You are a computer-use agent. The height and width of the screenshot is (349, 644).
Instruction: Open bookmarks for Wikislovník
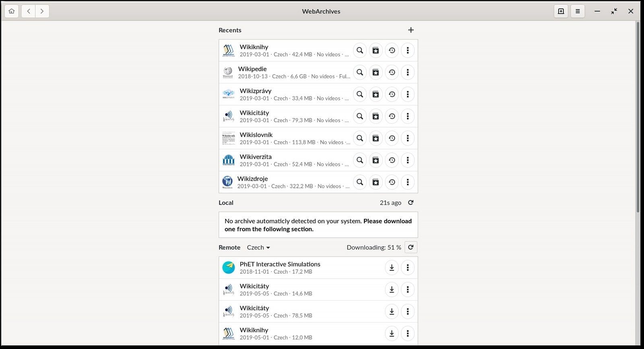[376, 138]
